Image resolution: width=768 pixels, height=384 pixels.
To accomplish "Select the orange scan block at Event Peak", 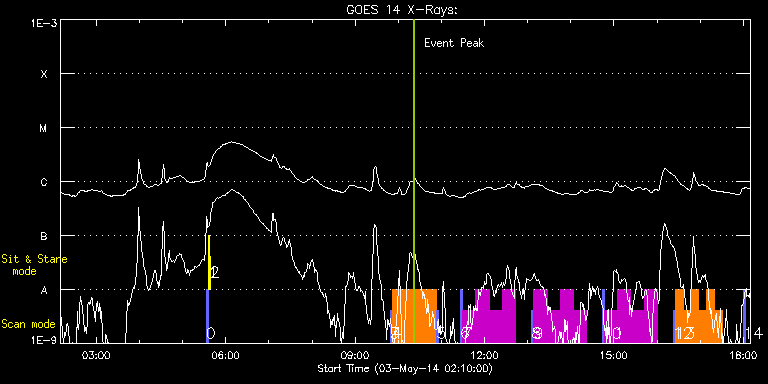I will coord(414,316).
